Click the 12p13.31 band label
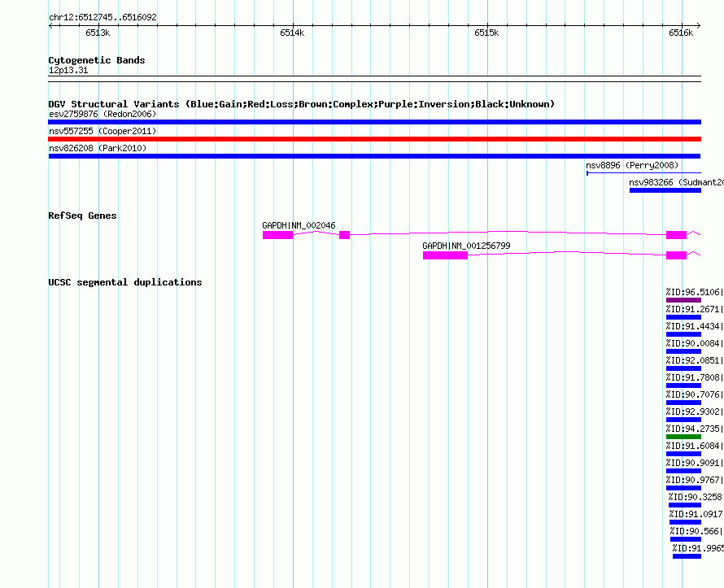 pos(68,70)
